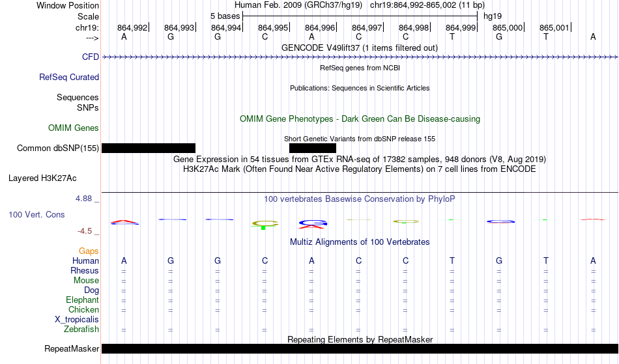This screenshot has height=364, width=619.
Task: Click the Window Position label
Action: tap(68, 5)
